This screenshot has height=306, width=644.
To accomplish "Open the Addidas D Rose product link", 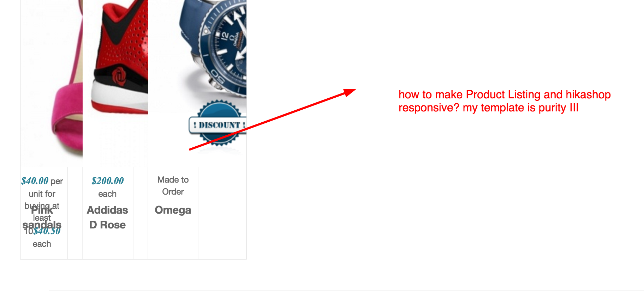I will 107,218.
